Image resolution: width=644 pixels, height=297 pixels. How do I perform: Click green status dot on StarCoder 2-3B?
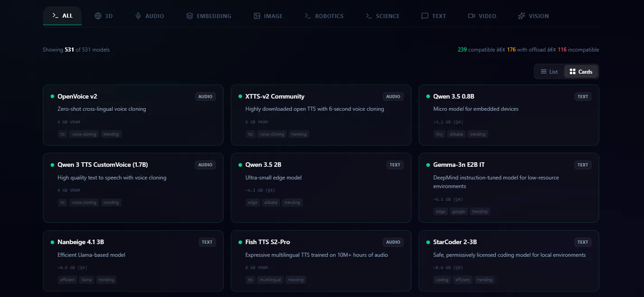tap(428, 242)
